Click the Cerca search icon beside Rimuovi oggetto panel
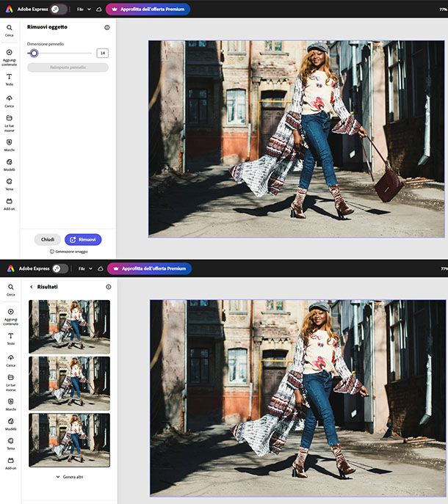Screen dimensions: 448x504 10,31
